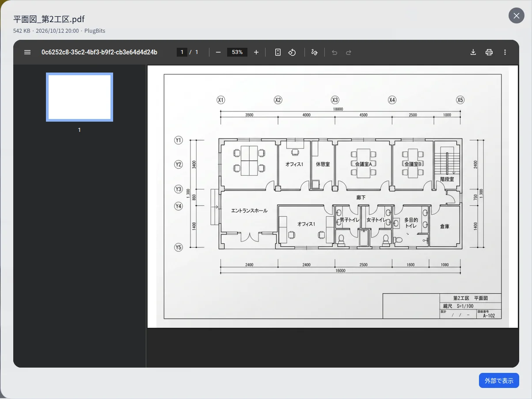Edit the current page number field

182,52
